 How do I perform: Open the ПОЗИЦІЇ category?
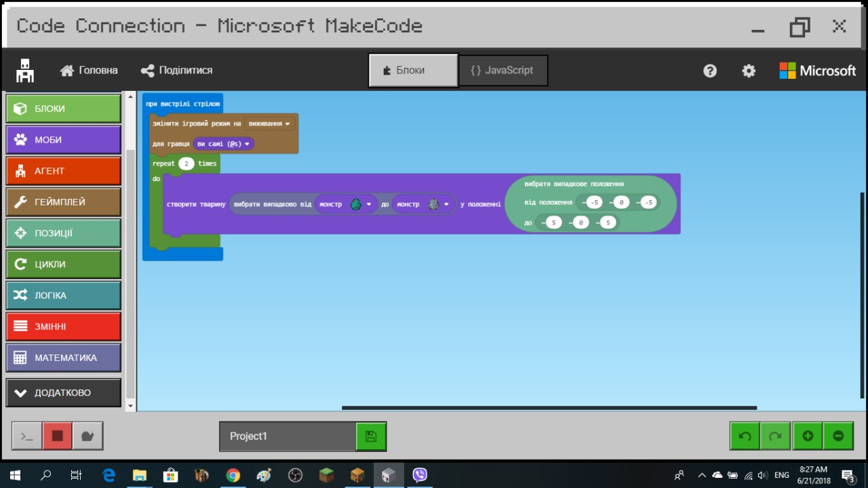coord(63,233)
